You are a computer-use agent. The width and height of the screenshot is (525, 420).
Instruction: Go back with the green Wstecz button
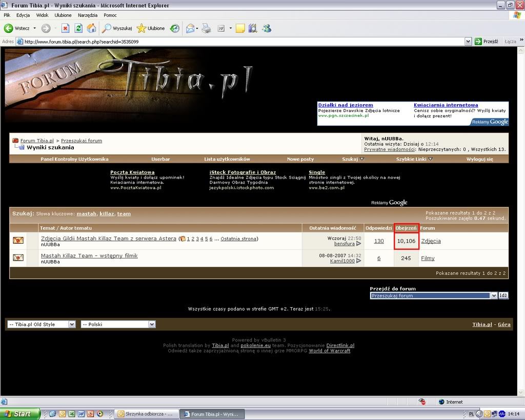(x=17, y=29)
